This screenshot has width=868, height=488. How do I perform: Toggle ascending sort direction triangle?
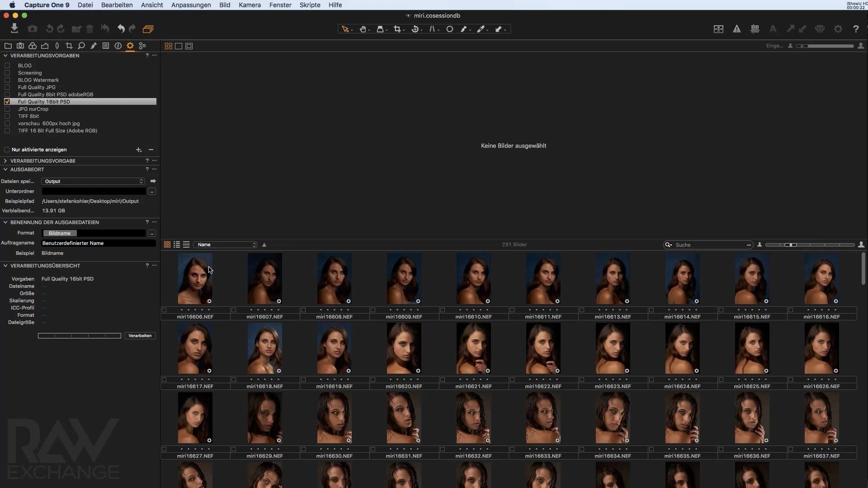[264, 245]
